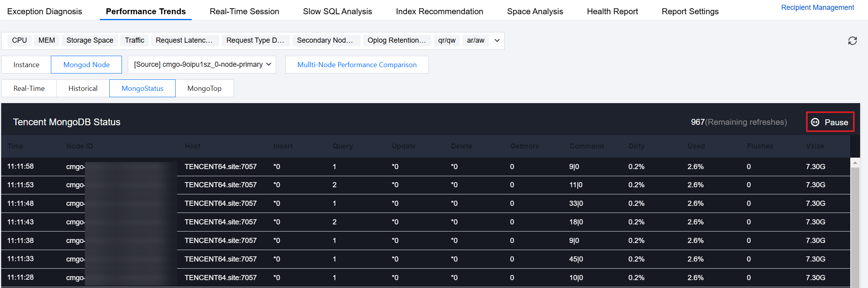Pause the MongoDB status refresh
Screen dimensions: 868x288
tap(830, 122)
